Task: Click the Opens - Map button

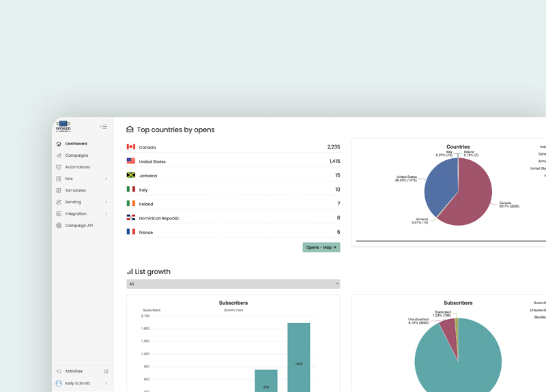Action: [321, 247]
